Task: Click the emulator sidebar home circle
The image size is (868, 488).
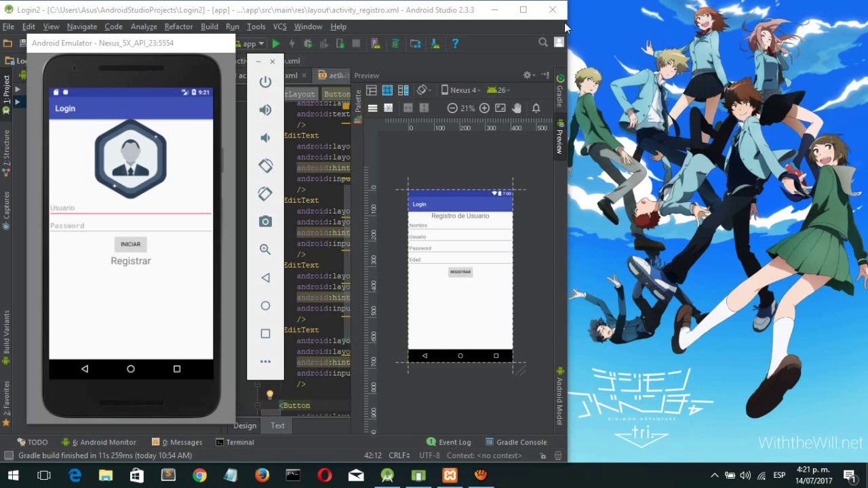Action: coord(265,306)
